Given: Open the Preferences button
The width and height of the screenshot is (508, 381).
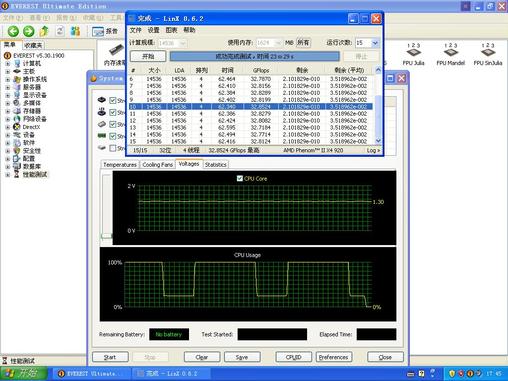Looking at the screenshot, I should pyautogui.click(x=334, y=357).
